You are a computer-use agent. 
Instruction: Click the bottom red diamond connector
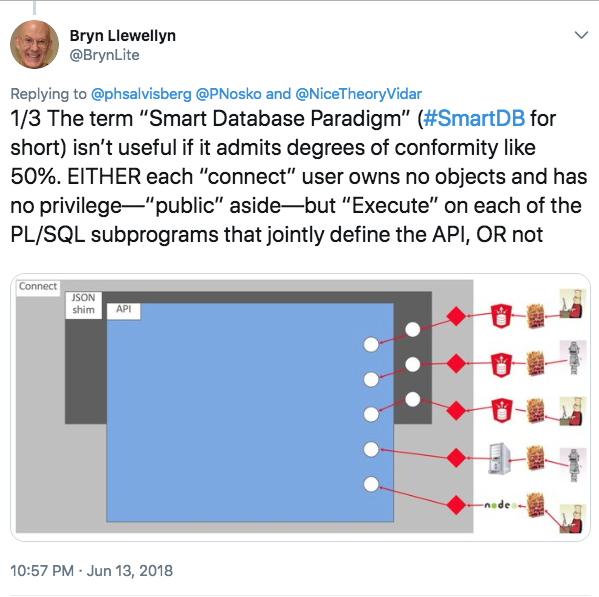456,505
